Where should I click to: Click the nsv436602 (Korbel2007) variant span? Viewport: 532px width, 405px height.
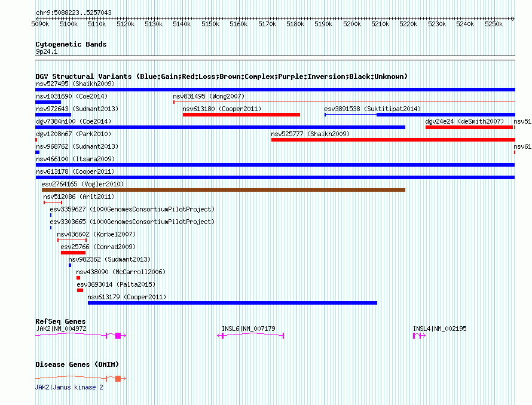[72, 240]
